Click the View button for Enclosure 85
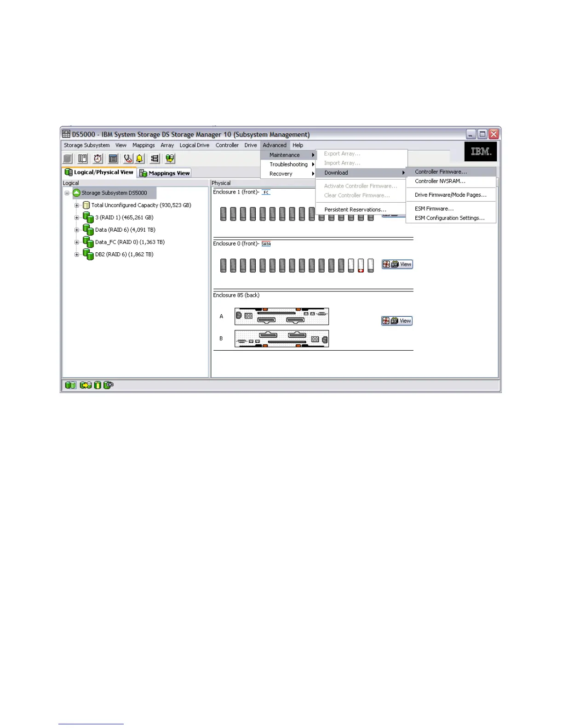This screenshot has width=563, height=728. coord(397,321)
